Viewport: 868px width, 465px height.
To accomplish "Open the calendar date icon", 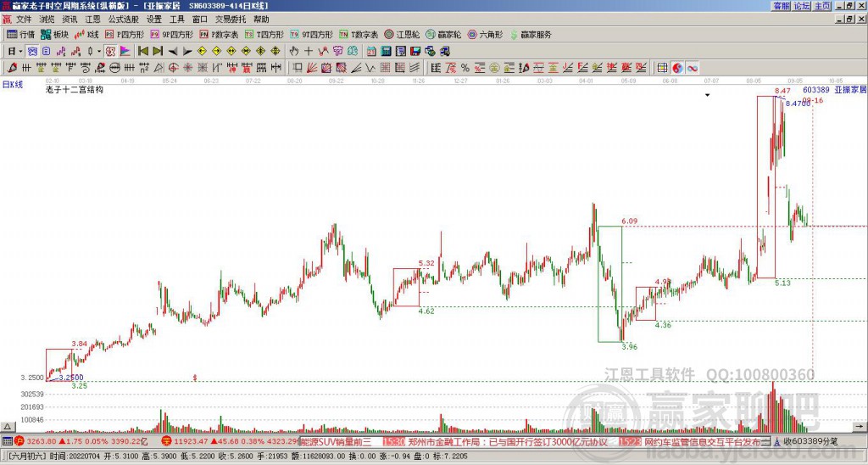I will [371, 52].
